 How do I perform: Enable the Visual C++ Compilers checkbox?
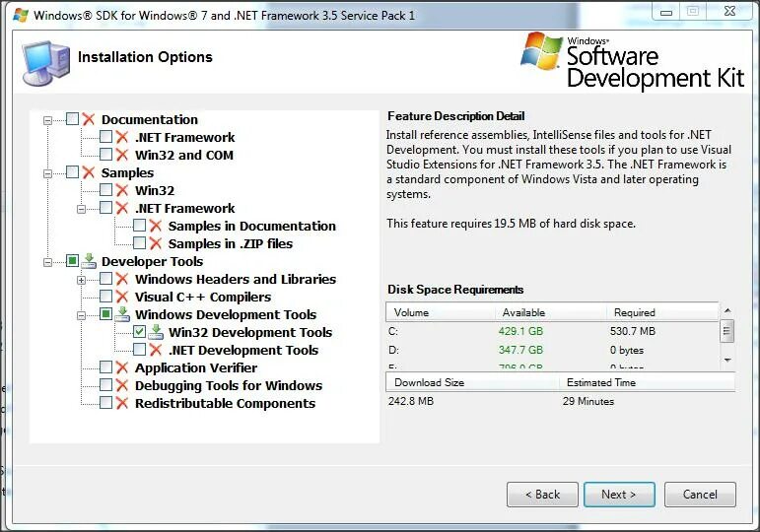(x=105, y=296)
